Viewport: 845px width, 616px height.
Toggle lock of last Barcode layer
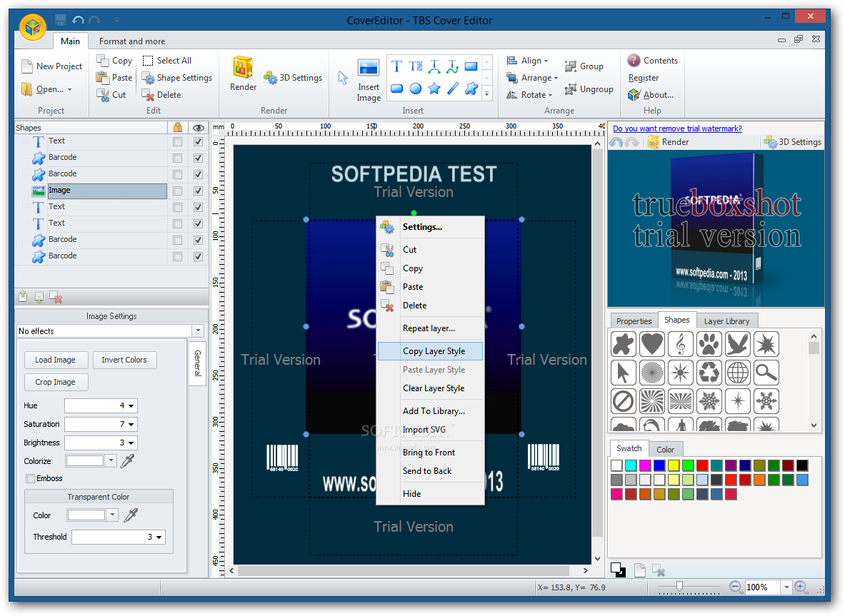177,256
